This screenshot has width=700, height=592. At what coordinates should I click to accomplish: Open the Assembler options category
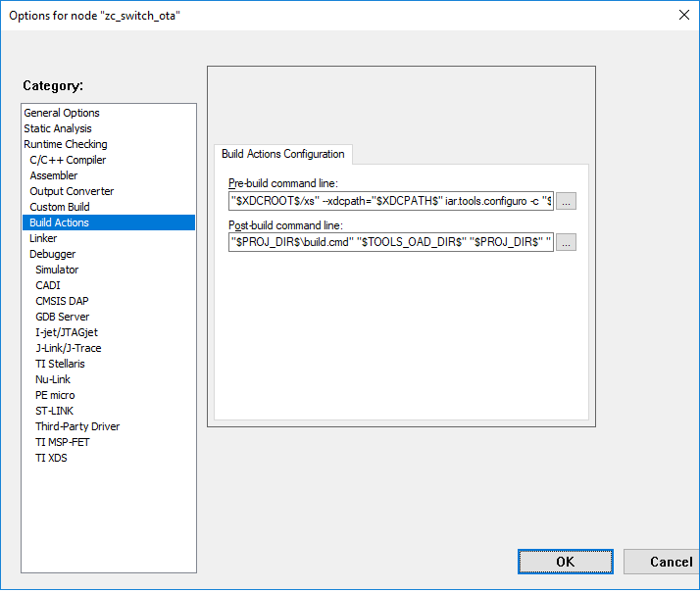[54, 175]
